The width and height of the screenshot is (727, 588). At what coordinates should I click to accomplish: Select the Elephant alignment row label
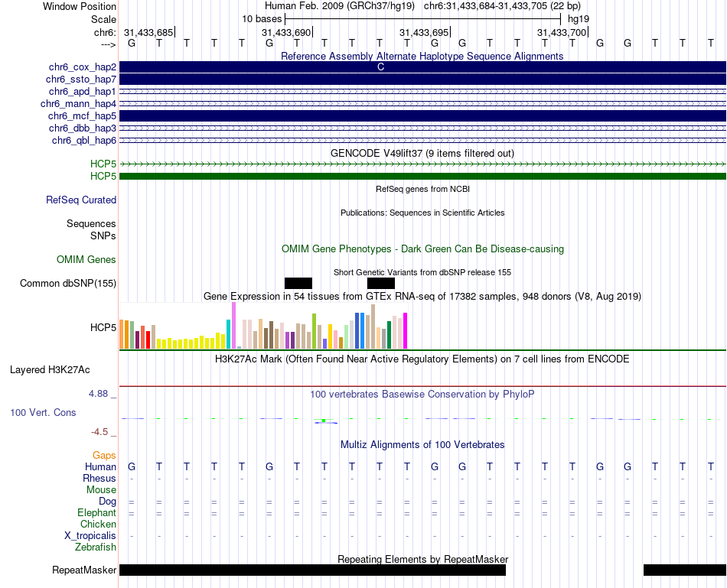pos(97,512)
